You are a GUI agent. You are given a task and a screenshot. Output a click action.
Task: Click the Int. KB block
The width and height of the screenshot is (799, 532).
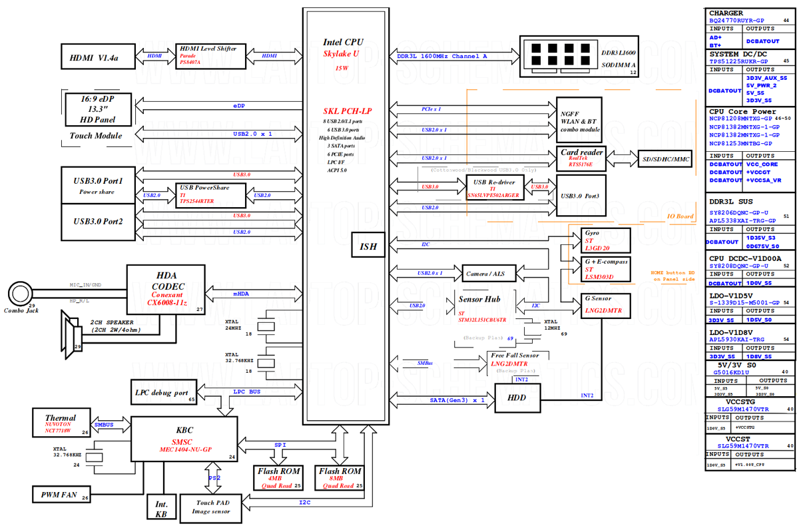(161, 507)
